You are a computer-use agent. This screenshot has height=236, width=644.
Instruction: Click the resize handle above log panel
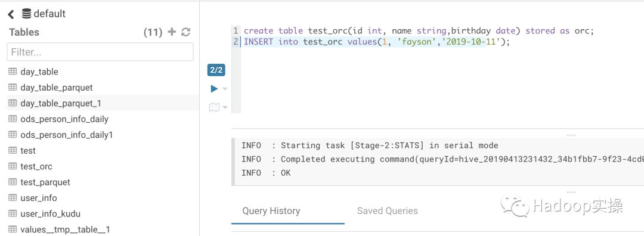(x=571, y=135)
